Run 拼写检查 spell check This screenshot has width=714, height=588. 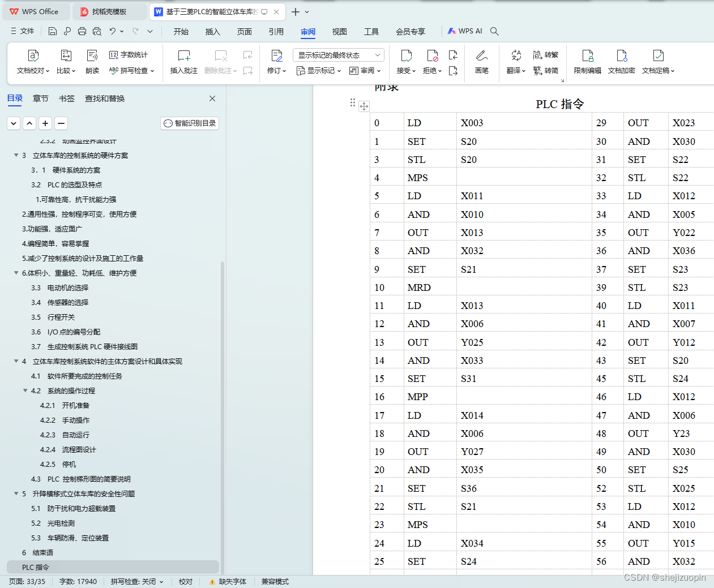131,71
